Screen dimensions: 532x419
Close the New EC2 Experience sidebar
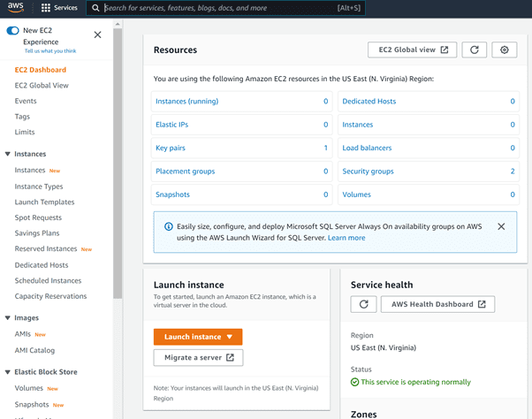[98, 34]
